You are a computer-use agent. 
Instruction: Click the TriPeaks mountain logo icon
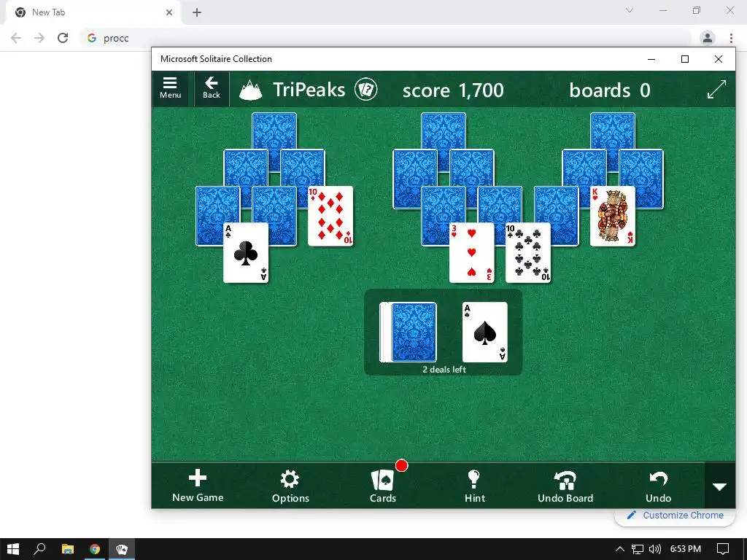coord(251,90)
